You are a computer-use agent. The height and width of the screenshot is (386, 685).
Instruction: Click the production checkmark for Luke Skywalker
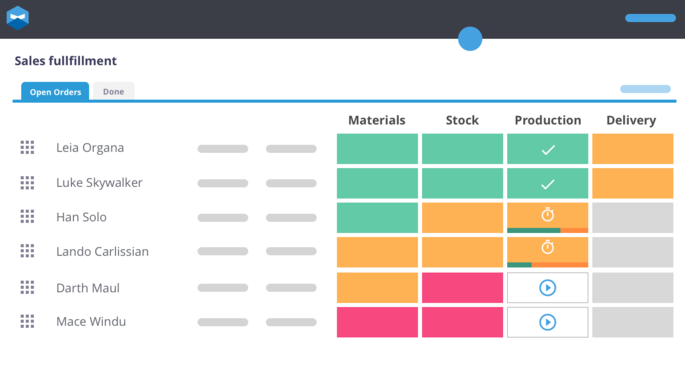click(x=548, y=184)
